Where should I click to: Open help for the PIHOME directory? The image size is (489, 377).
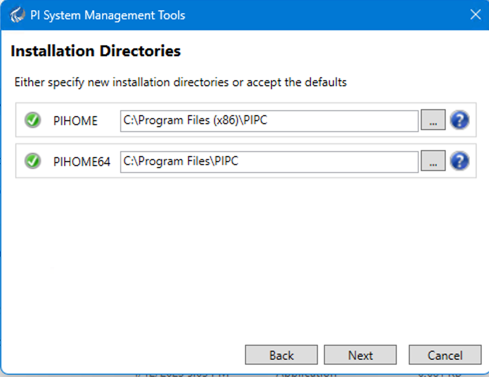coord(460,120)
